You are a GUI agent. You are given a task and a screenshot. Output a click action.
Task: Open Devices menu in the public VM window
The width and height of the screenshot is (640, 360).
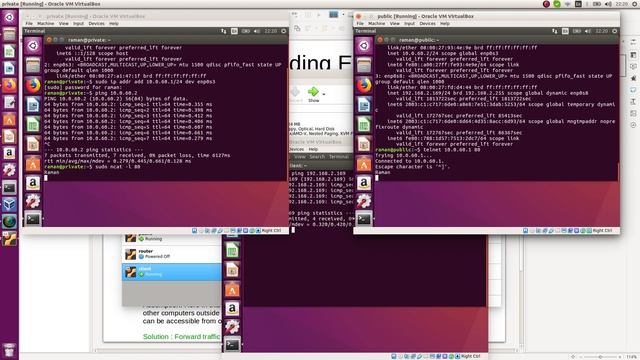[x=427, y=24]
